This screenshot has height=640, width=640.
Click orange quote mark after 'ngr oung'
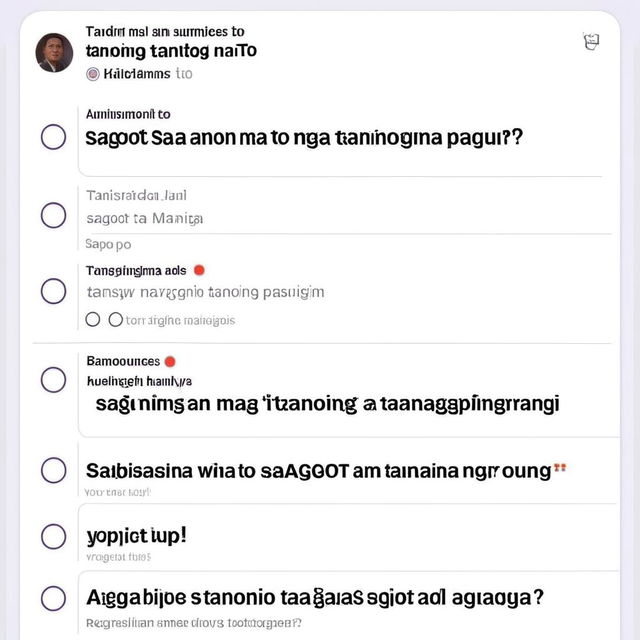click(x=560, y=467)
